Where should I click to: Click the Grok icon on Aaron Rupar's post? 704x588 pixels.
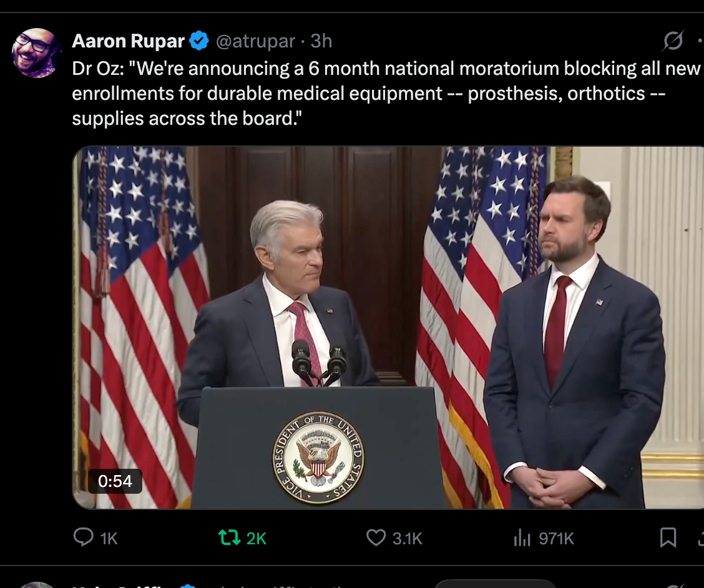coord(673,41)
